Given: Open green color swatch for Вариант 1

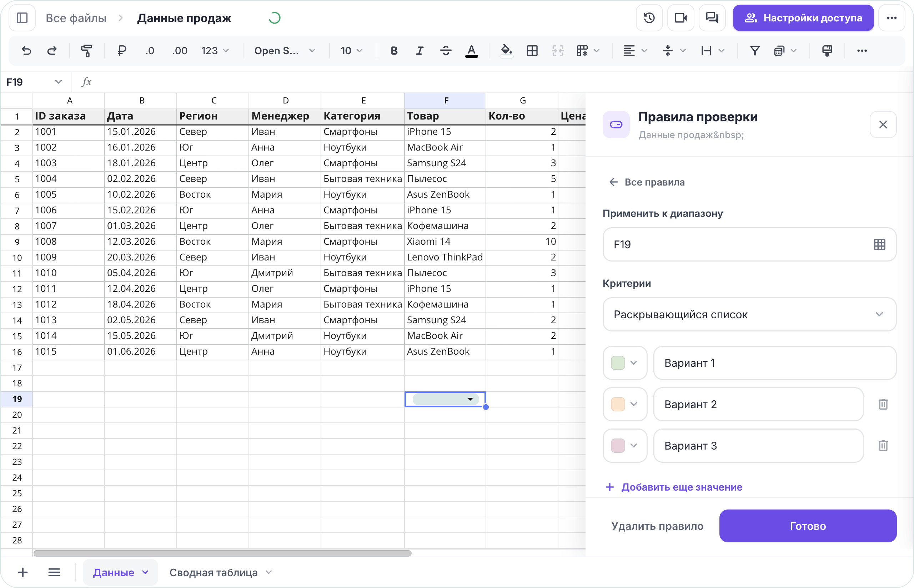Looking at the screenshot, I should pyautogui.click(x=625, y=363).
